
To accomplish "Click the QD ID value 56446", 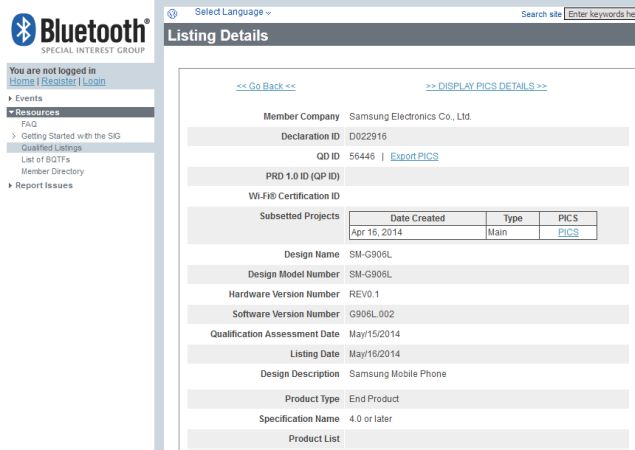I will (362, 156).
